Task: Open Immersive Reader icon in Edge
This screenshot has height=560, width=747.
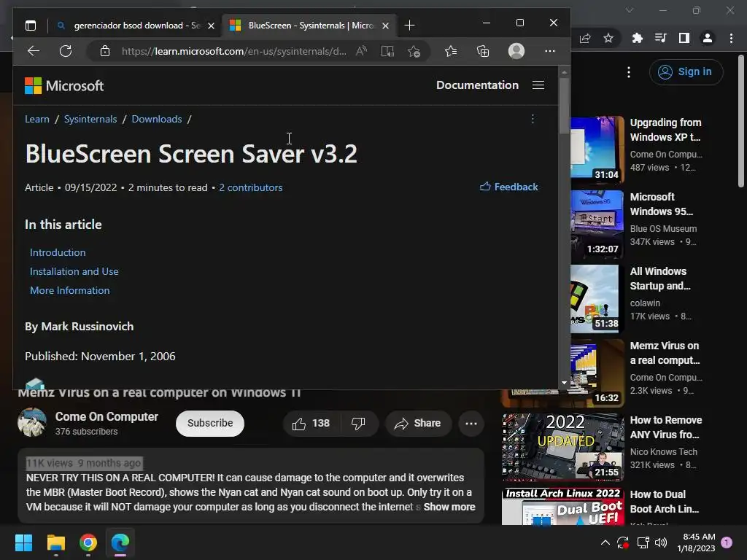Action: (388, 51)
